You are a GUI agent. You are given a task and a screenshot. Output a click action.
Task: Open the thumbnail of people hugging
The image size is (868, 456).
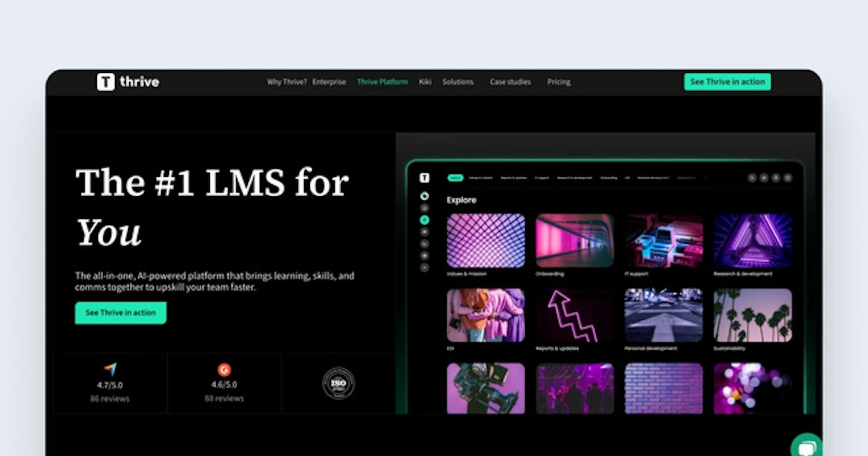click(x=486, y=315)
